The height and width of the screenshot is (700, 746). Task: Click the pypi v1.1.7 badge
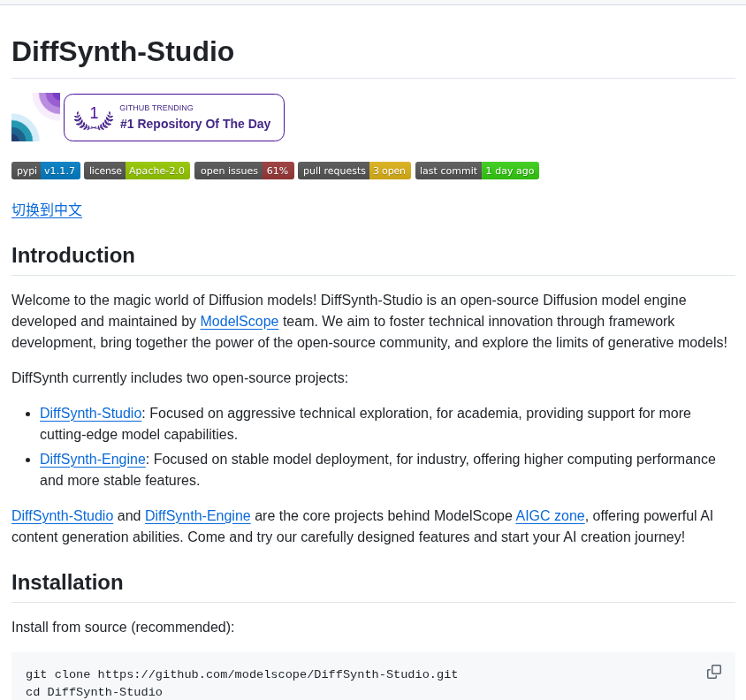point(46,171)
